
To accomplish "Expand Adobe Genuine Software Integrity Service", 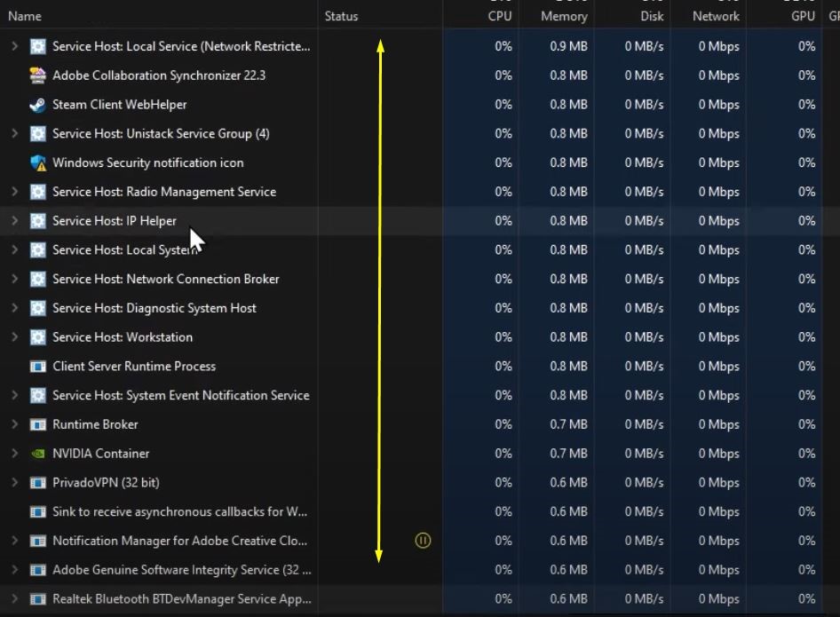I will tap(15, 570).
